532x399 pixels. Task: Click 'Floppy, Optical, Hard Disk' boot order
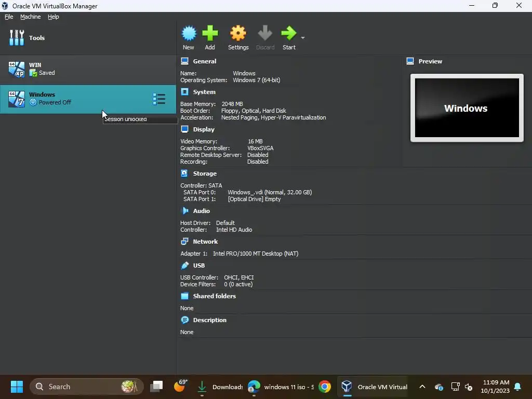click(x=254, y=111)
